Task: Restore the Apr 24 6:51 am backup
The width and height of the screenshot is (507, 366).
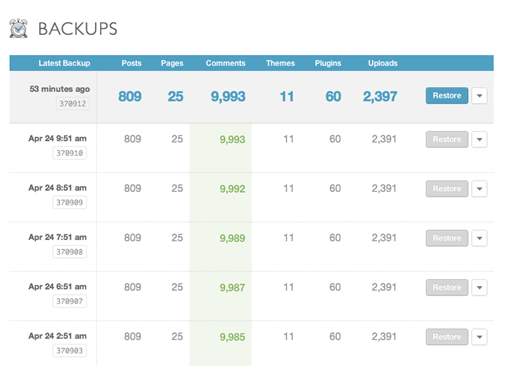Action: coord(447,287)
